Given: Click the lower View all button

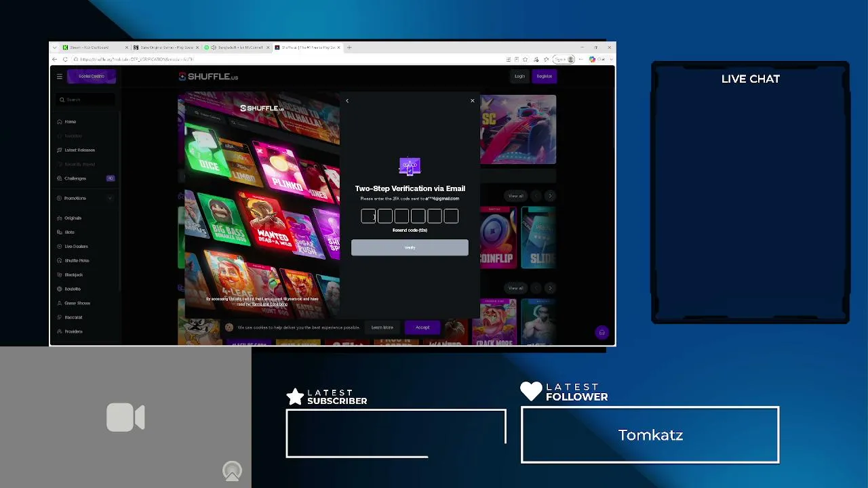Looking at the screenshot, I should [x=516, y=288].
